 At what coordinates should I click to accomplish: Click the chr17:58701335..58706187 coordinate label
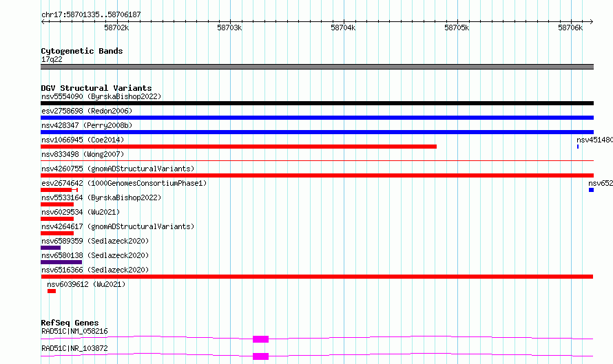click(x=91, y=15)
